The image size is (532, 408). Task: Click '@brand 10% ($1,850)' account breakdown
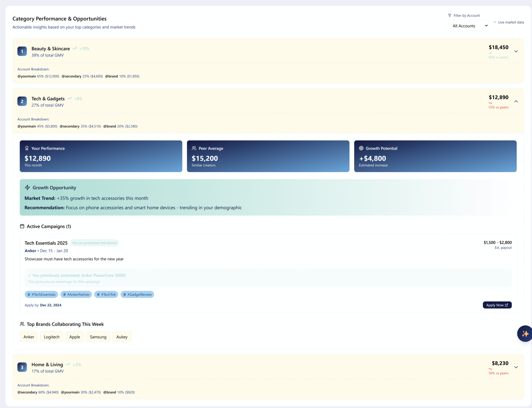pyautogui.click(x=122, y=76)
